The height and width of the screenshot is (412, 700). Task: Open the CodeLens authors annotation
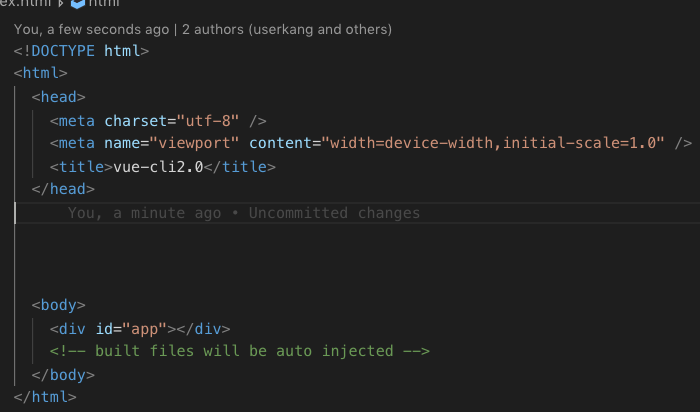[x=203, y=29]
